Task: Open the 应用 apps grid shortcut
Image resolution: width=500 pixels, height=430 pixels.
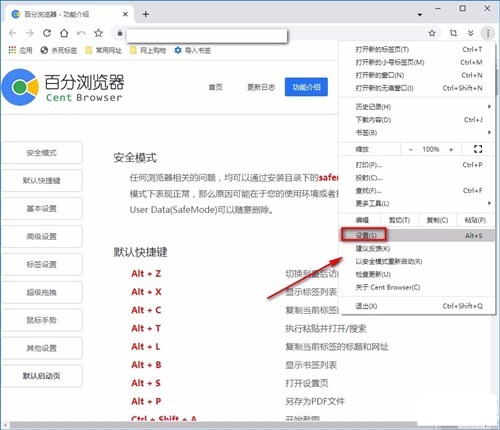Action: 20,50
